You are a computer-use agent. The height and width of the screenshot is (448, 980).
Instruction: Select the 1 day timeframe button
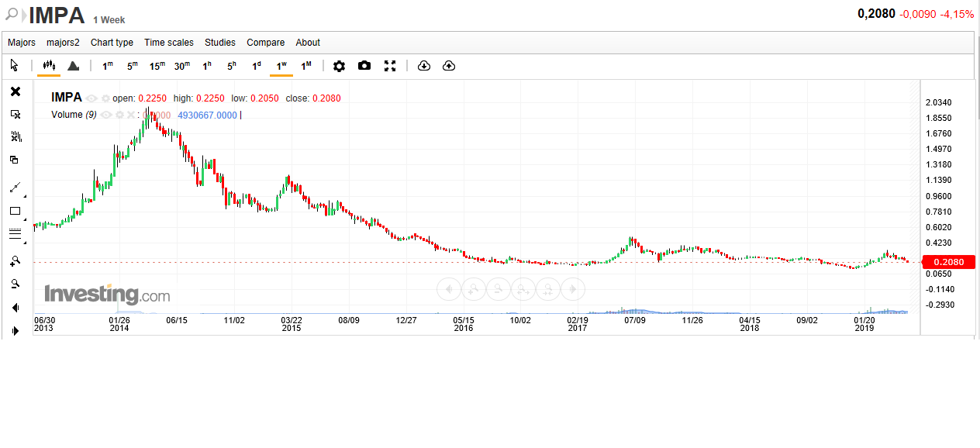point(256,66)
